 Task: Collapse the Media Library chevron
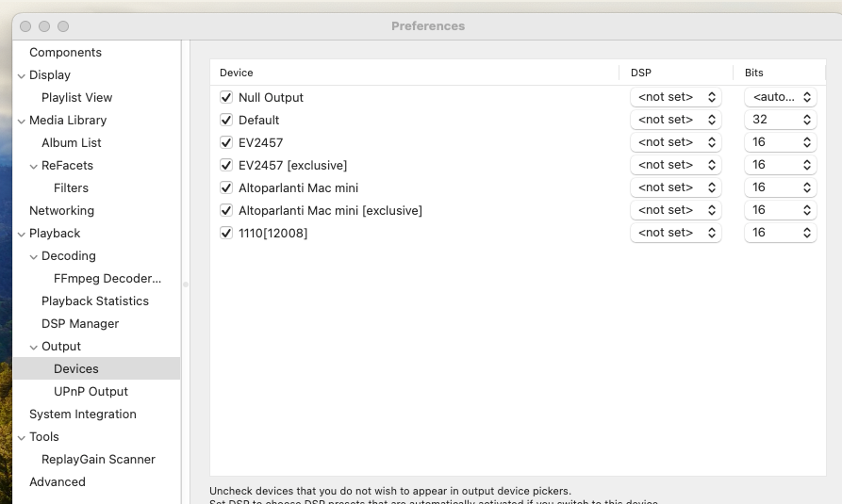22,121
